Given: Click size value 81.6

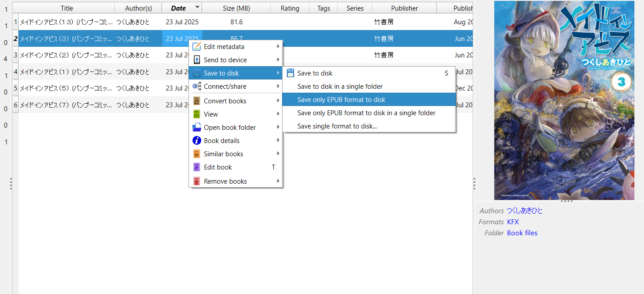Looking at the screenshot, I should click(237, 22).
